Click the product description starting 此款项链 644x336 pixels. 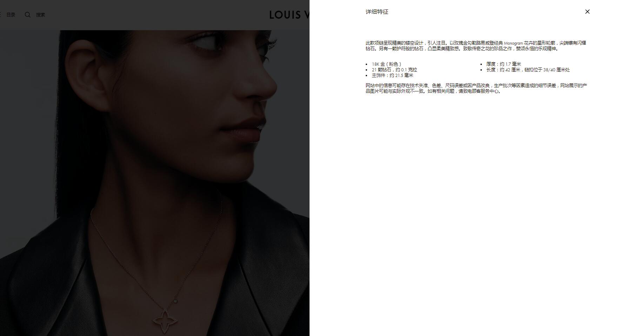tap(476, 46)
